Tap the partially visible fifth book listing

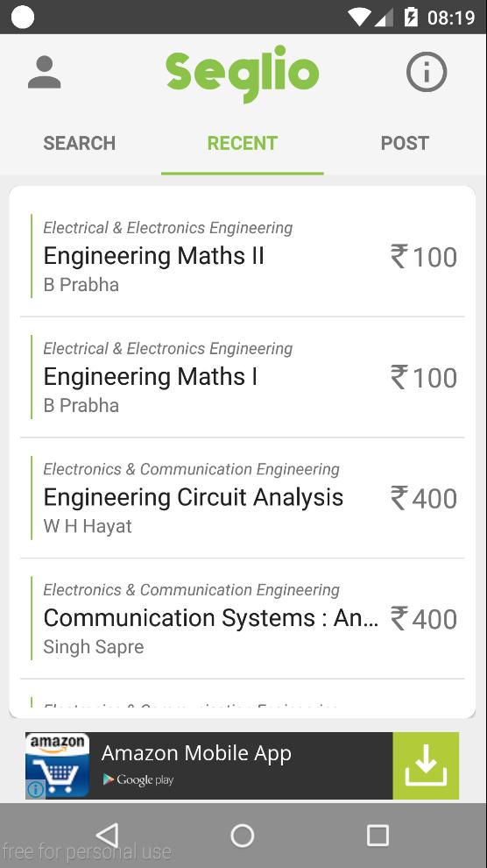coord(242,700)
